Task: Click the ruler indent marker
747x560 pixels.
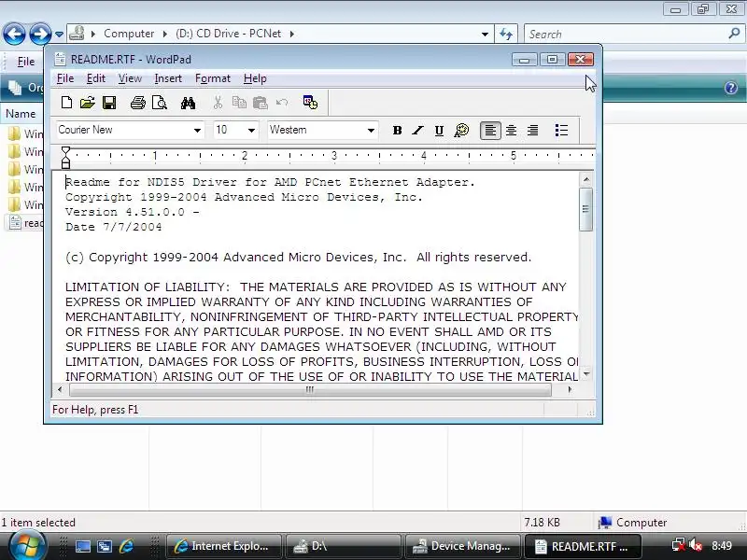Action: point(65,158)
